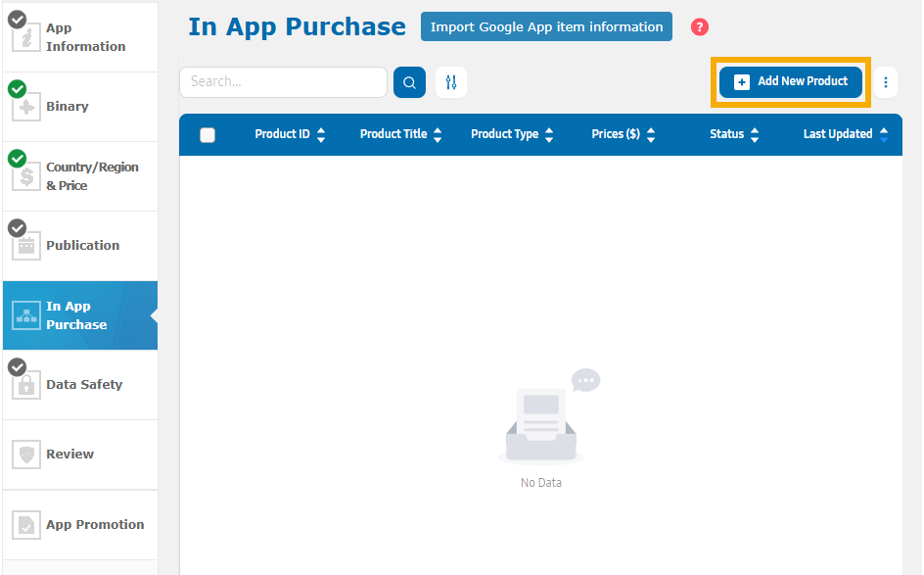Click the App Information sidebar icon

tap(25, 37)
